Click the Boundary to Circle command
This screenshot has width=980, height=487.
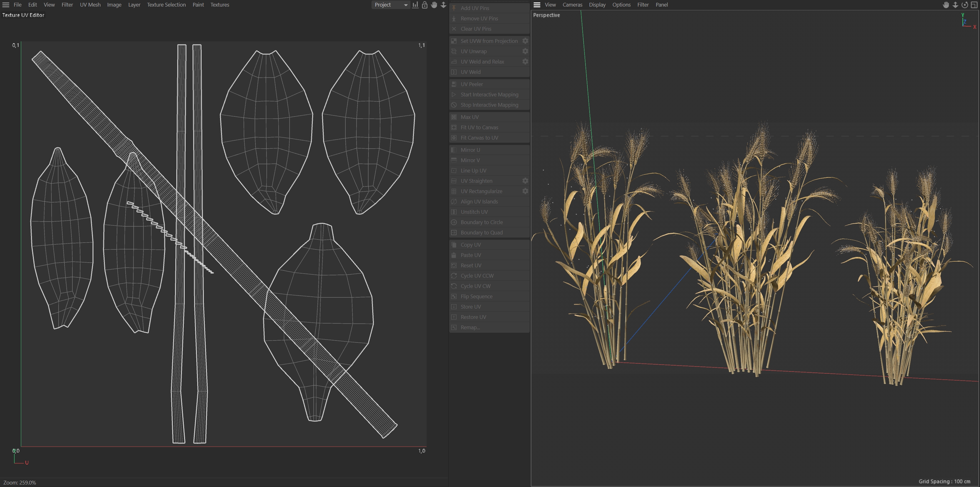point(482,222)
